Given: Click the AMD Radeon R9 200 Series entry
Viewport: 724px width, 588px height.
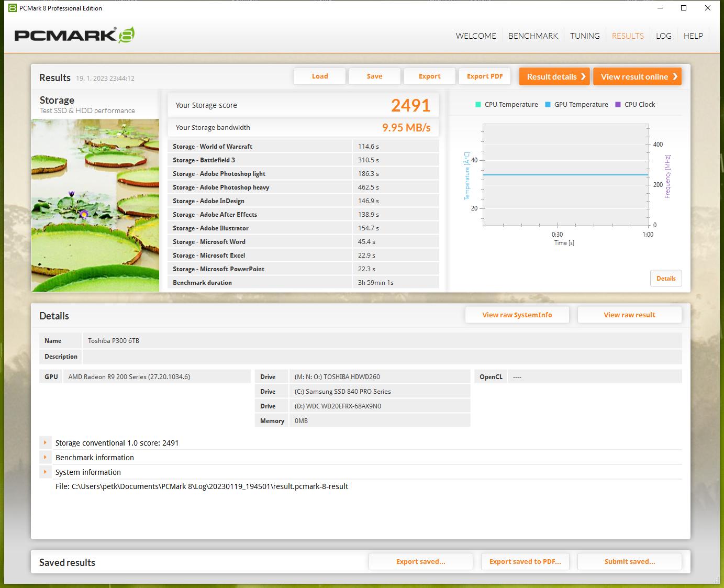Looking at the screenshot, I should point(157,377).
